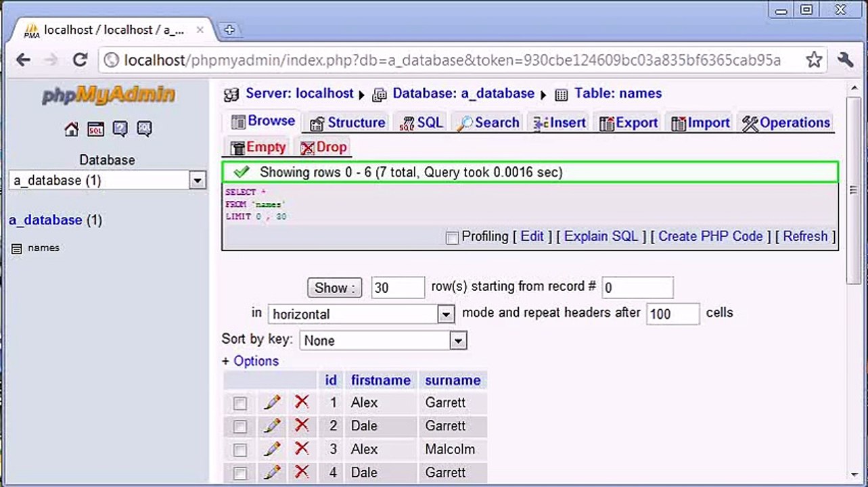Viewport: 868px width, 487px height.
Task: Edit row with id 4 pencil icon
Action: pos(272,471)
